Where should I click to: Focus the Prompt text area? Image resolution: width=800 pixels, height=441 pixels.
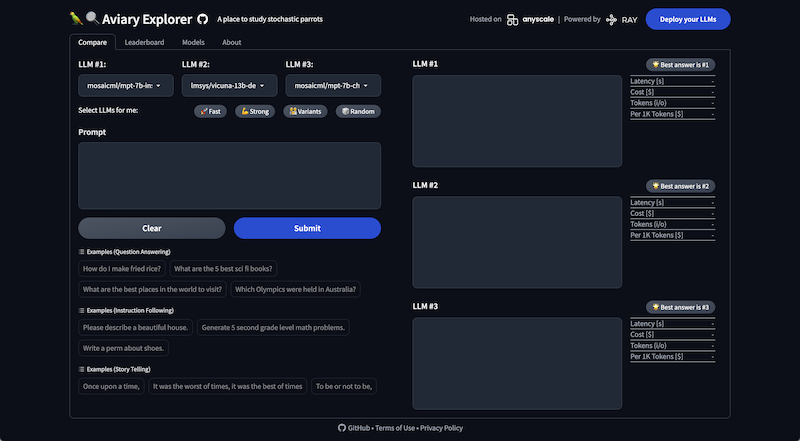pos(230,176)
